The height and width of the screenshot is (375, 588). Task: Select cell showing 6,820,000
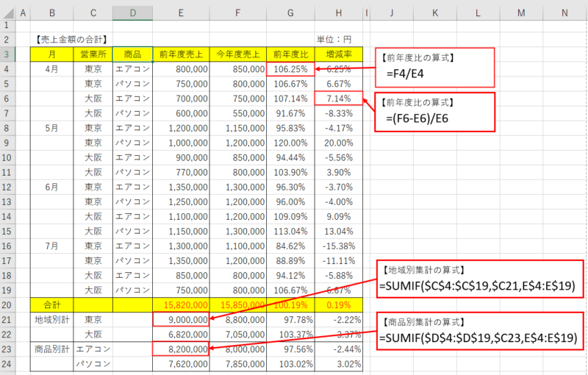[x=181, y=335]
